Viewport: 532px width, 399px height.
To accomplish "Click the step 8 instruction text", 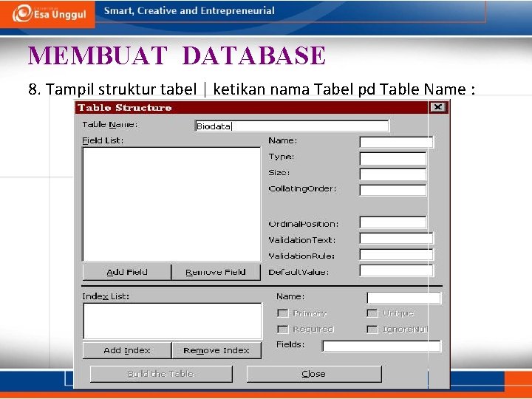I will [x=252, y=89].
